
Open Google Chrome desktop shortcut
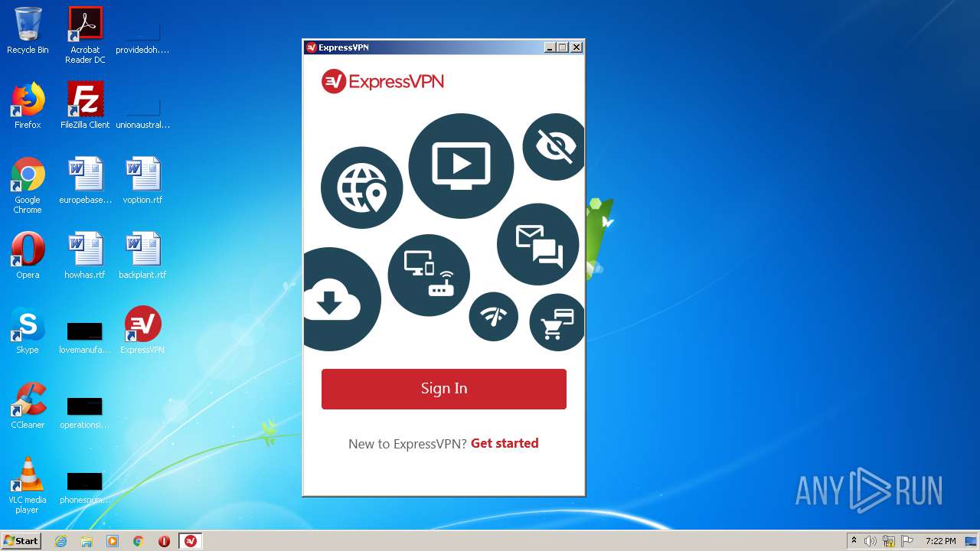pyautogui.click(x=28, y=186)
